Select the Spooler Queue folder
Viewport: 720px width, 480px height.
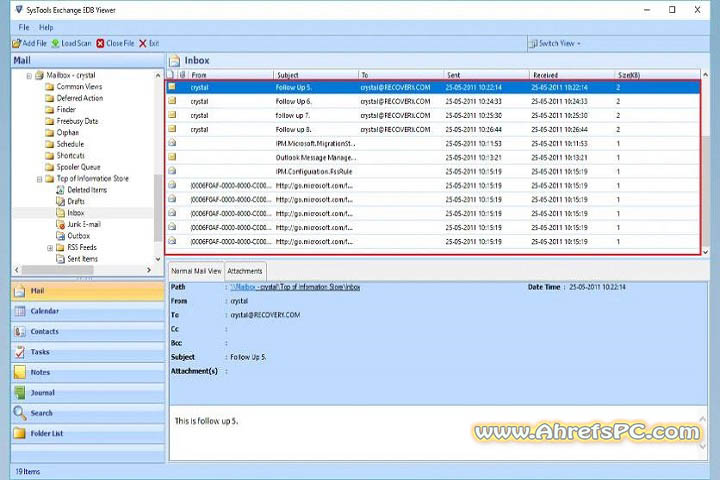coord(78,167)
